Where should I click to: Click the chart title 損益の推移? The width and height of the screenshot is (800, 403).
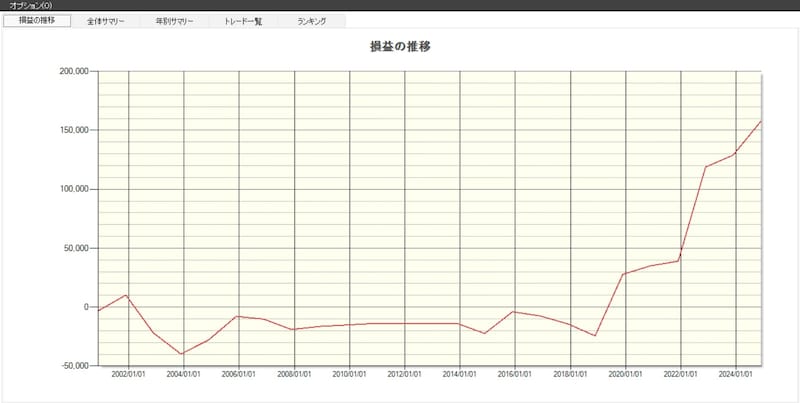[x=401, y=47]
